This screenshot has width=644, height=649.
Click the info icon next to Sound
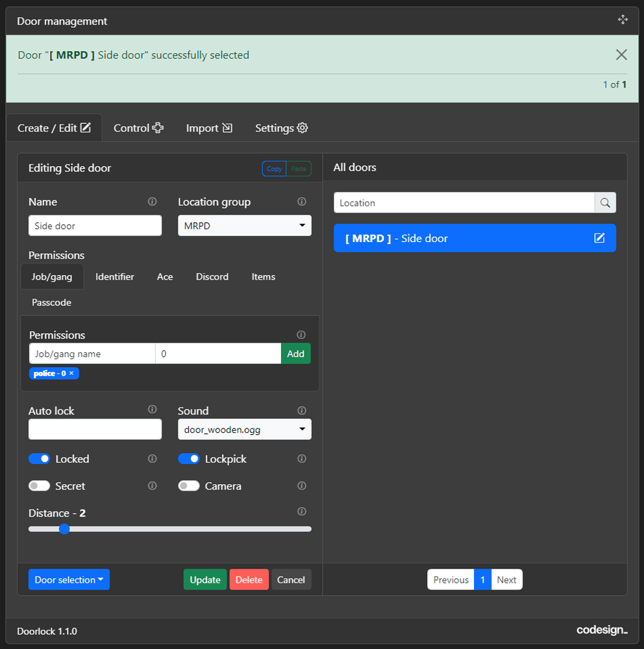301,410
